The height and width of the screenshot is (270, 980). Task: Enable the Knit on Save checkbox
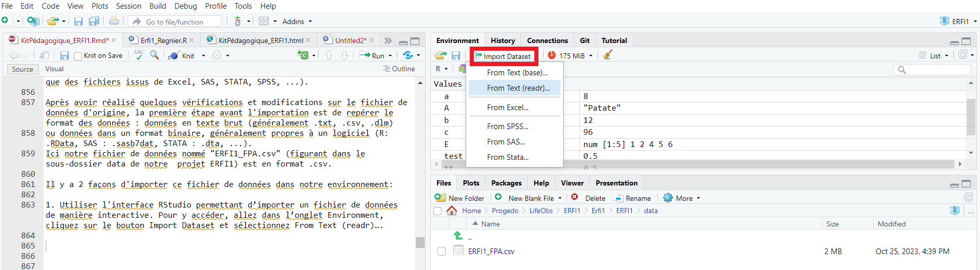[x=78, y=56]
